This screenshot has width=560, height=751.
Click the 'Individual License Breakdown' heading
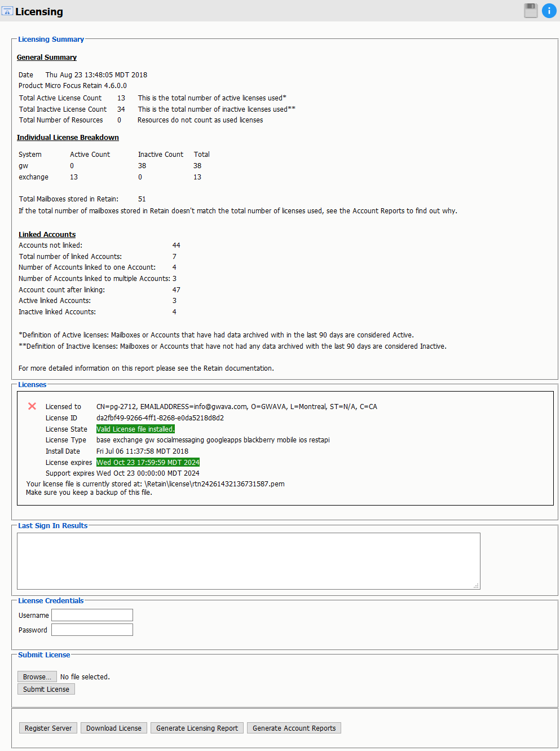point(68,138)
